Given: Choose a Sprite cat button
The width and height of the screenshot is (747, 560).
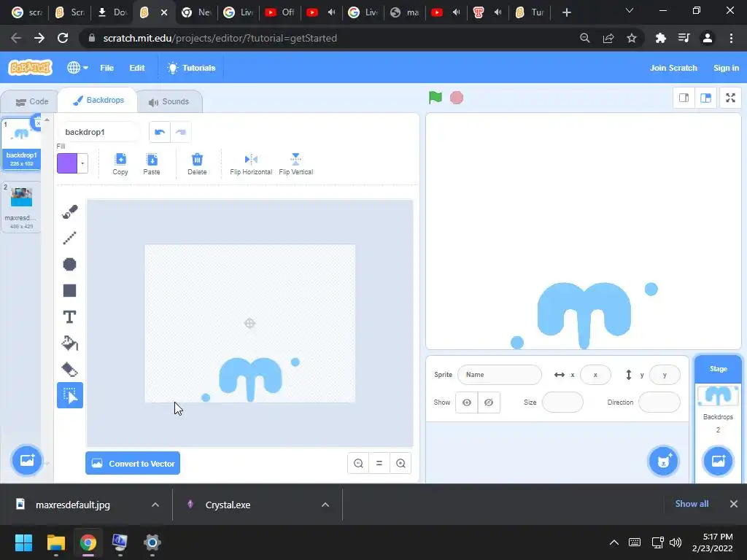Looking at the screenshot, I should coord(663,461).
